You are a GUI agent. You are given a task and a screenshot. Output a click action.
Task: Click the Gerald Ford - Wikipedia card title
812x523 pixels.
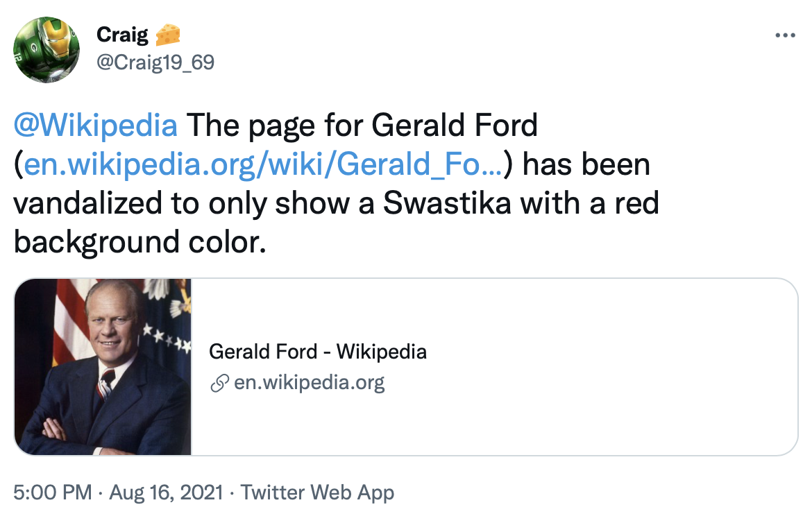[318, 352]
